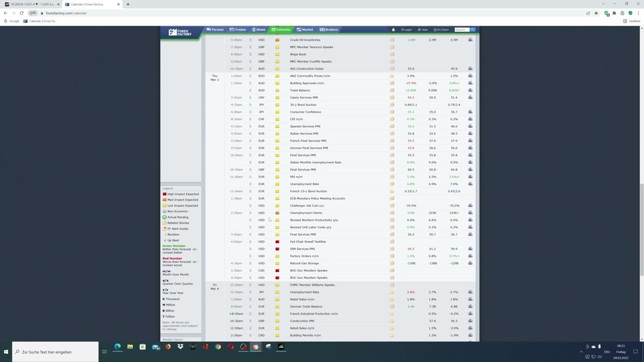Click event name Revised Nonfarm Productivity q/q
644x362 pixels.
click(314, 220)
